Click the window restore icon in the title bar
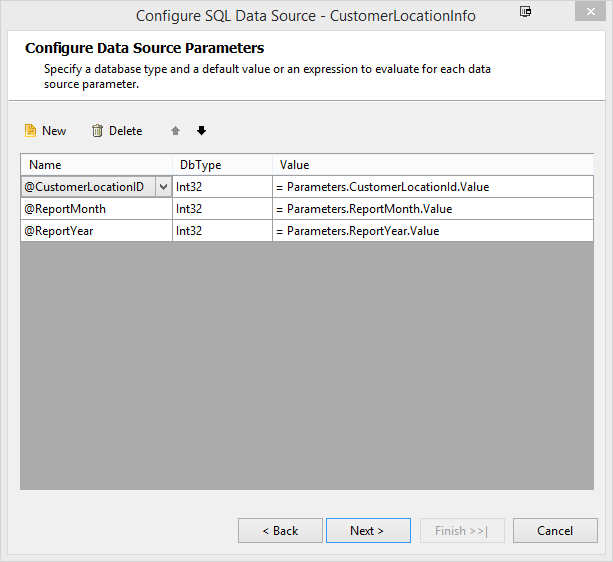The height and width of the screenshot is (562, 613). [526, 13]
